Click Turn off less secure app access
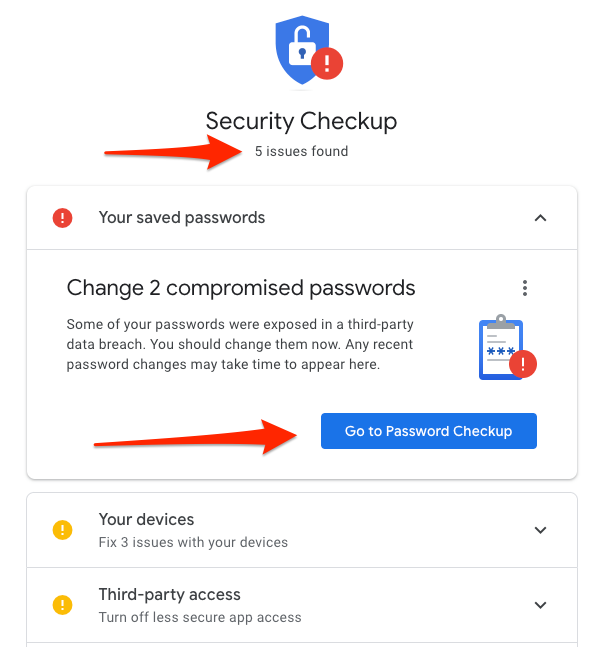This screenshot has width=600, height=647. (x=200, y=617)
